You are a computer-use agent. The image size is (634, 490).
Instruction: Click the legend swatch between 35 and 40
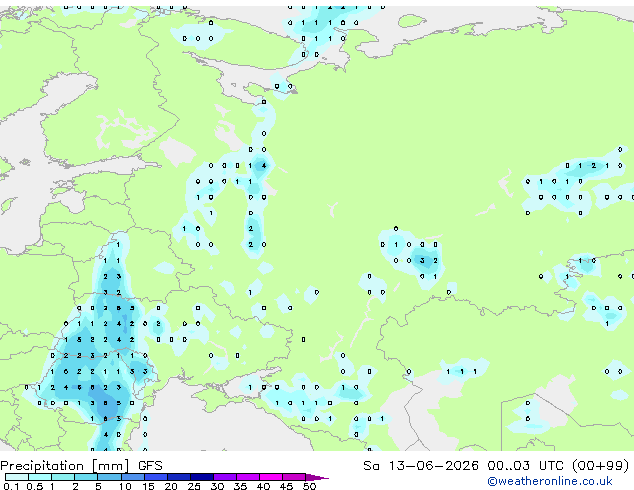tap(247, 477)
